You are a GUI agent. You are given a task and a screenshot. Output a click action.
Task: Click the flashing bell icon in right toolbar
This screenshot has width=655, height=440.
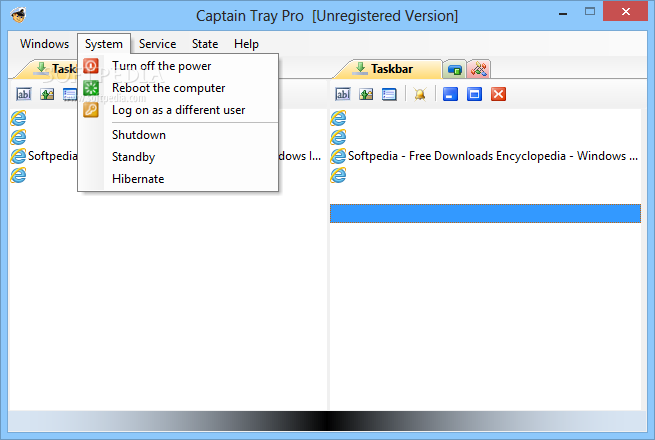click(x=420, y=94)
